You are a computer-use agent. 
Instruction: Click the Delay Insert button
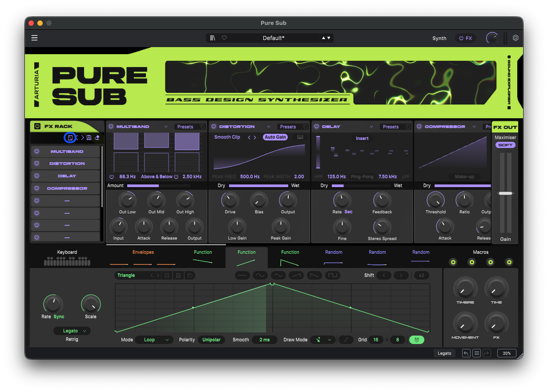362,138
